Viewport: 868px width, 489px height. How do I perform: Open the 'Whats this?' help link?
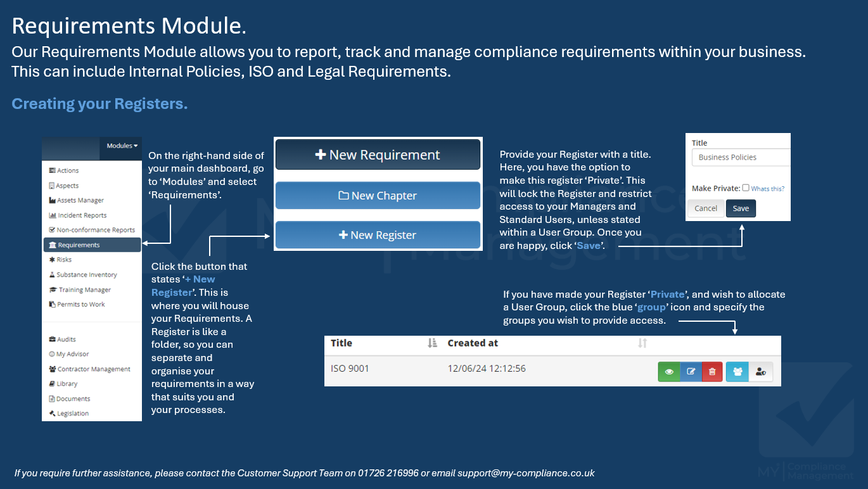[x=767, y=188]
